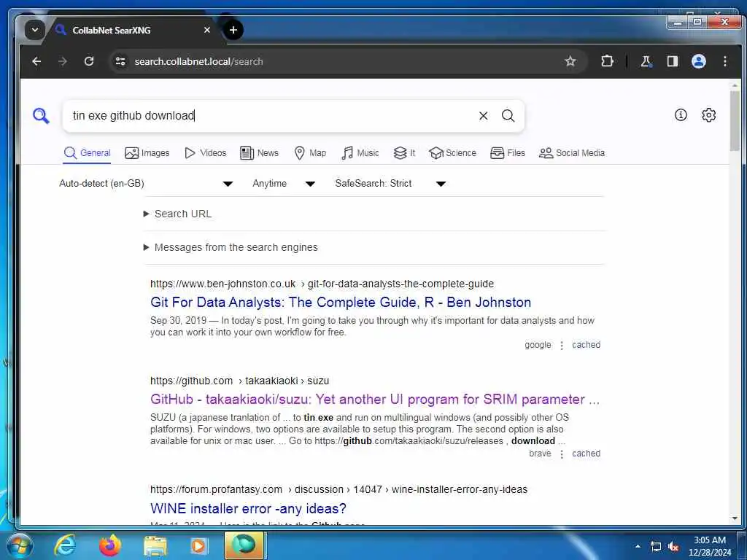Reload the current page
The height and width of the screenshot is (560, 747).
point(88,61)
